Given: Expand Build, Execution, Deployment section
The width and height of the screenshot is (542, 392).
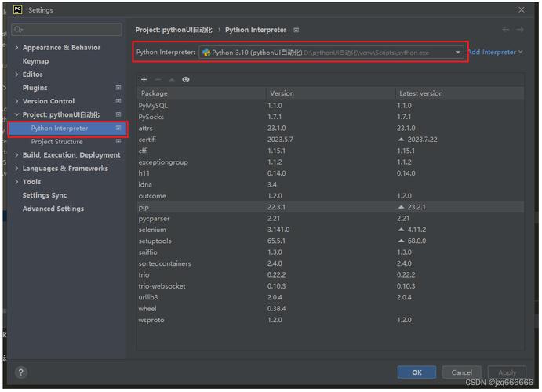Looking at the screenshot, I should (x=16, y=155).
